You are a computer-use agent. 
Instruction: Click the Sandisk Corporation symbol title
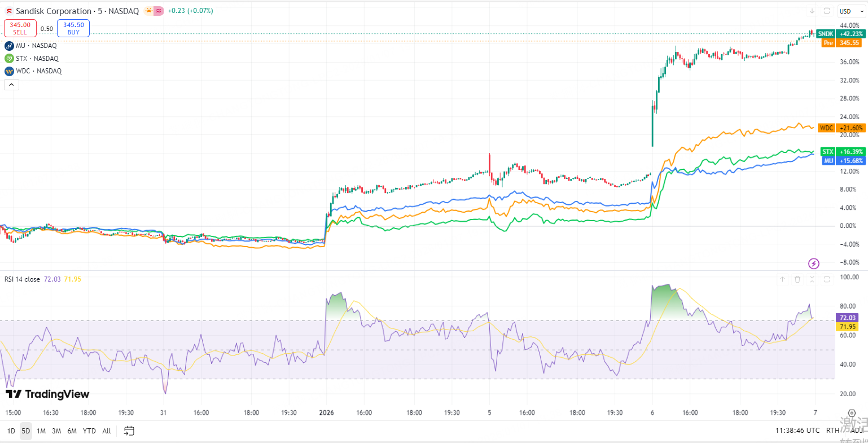[x=77, y=11]
